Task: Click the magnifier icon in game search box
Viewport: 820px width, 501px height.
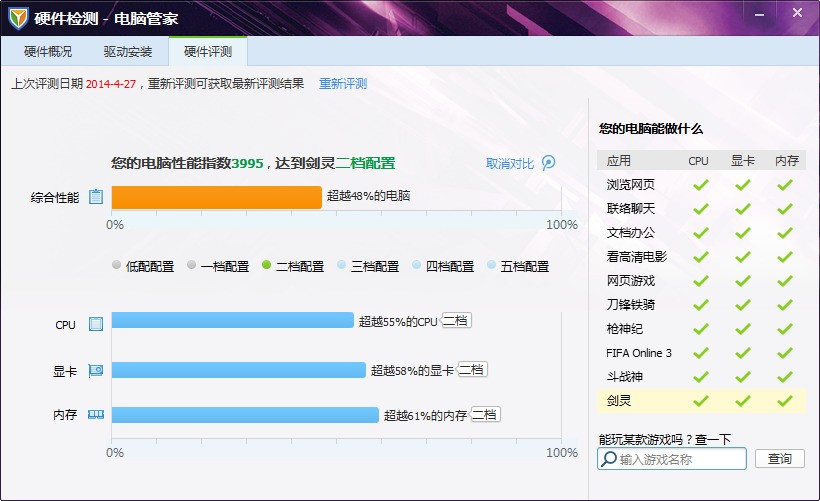Action: click(x=608, y=459)
